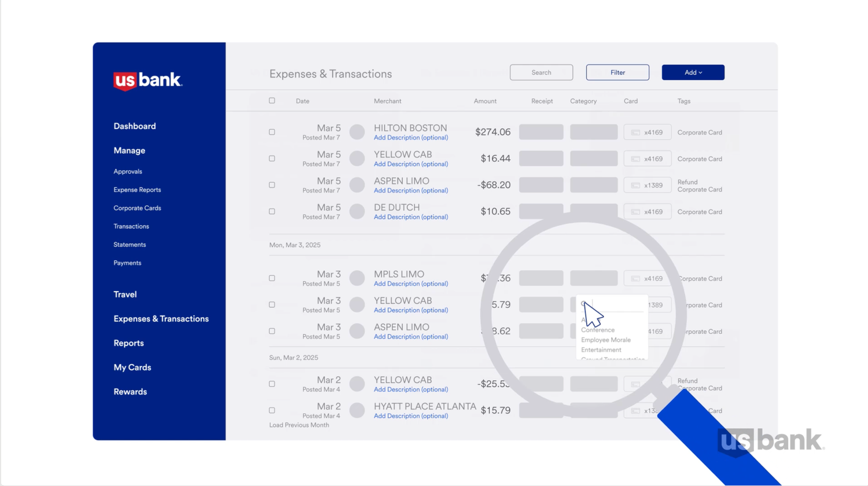Click the merchant icon beside HYATT PLACE ATLANTA
The width and height of the screenshot is (868, 486).
click(357, 411)
